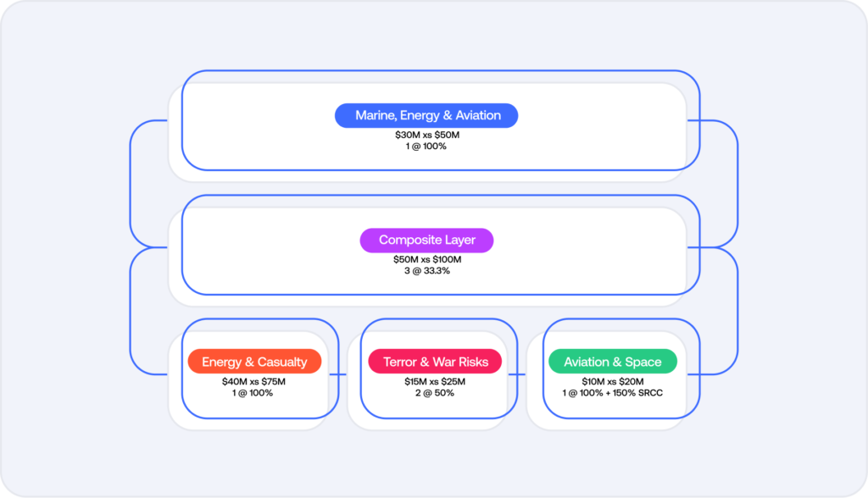The width and height of the screenshot is (868, 498).
Task: Select "1 @ 100%" under Energy & Casualty
Action: 253,392
